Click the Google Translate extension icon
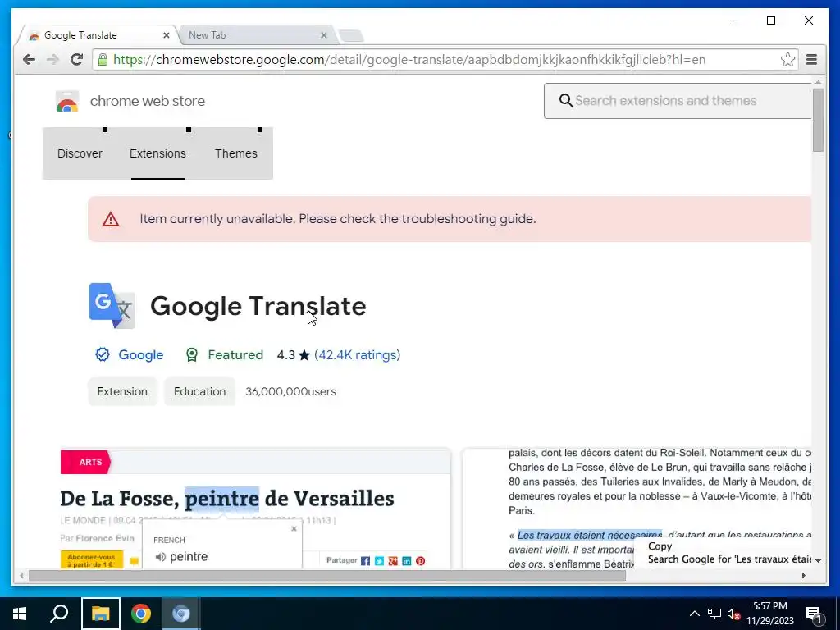Screen dimensions: 840x630 112,305
